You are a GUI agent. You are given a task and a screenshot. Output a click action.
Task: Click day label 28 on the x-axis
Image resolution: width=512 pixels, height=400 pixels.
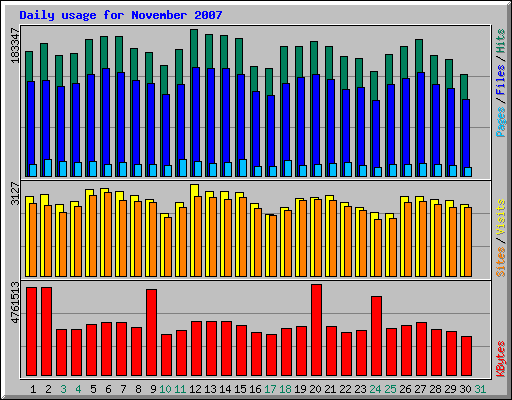click(x=435, y=389)
